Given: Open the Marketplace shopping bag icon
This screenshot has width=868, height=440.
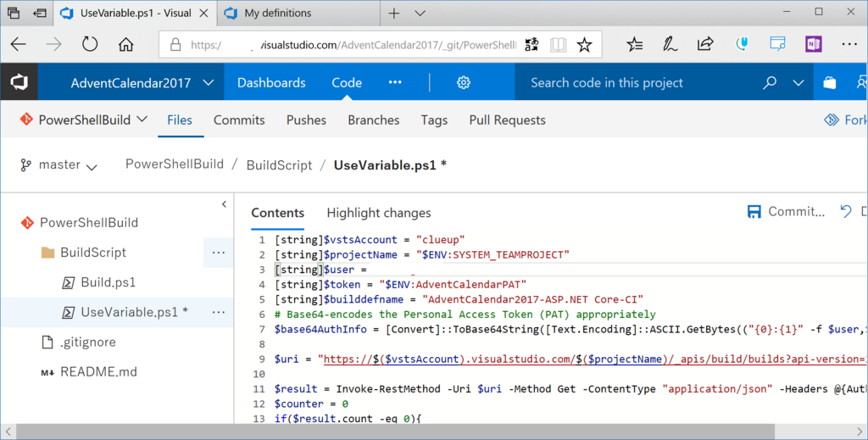Looking at the screenshot, I should point(829,82).
